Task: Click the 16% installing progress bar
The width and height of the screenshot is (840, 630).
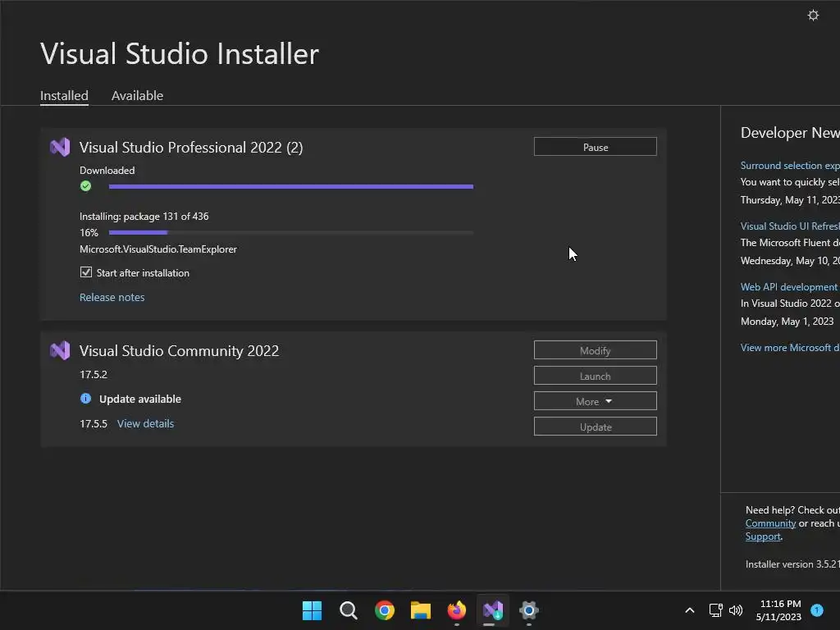Action: click(291, 232)
